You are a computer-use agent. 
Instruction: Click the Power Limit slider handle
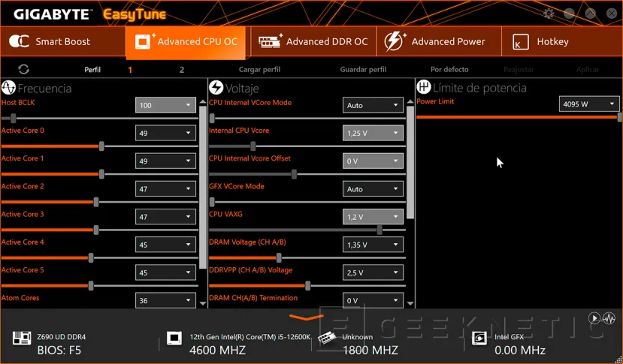click(620, 117)
